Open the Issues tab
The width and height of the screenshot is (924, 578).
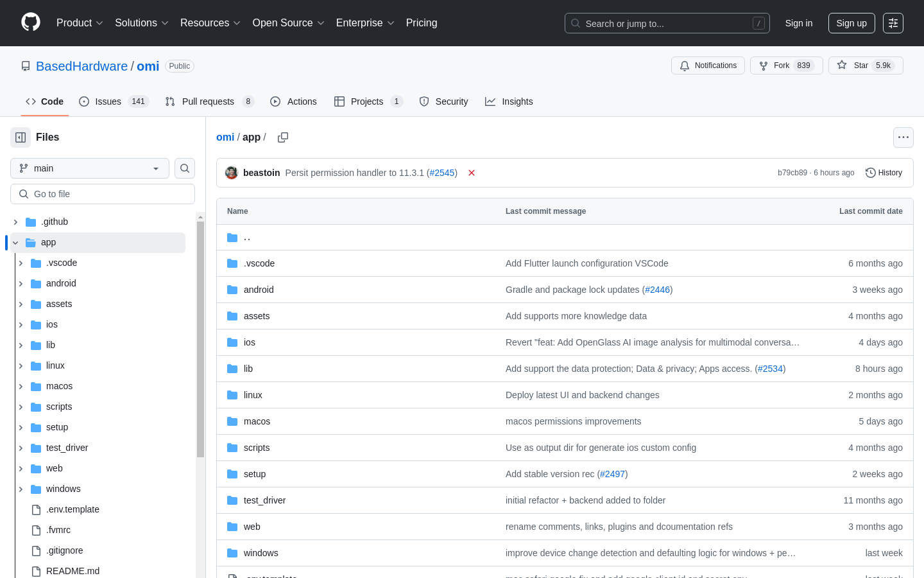[x=114, y=101]
